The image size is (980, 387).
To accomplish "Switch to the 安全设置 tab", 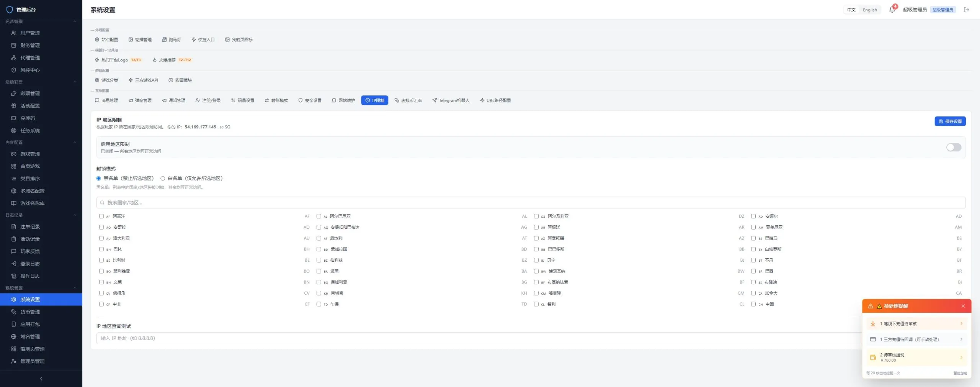I will click(x=310, y=100).
